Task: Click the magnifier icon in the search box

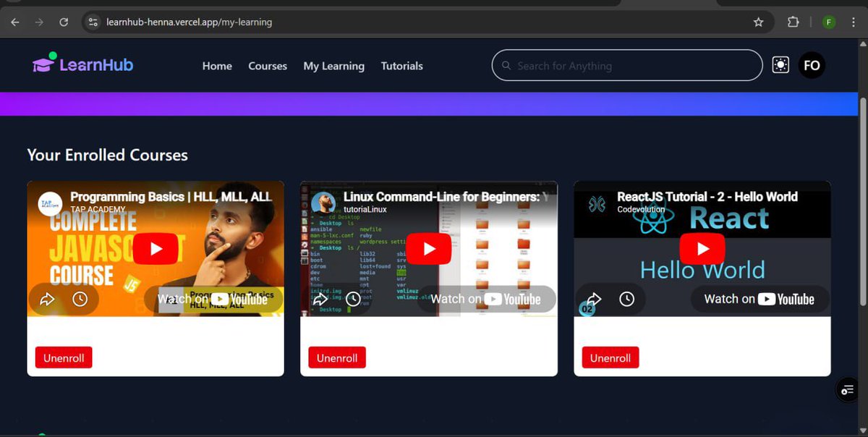Action: coord(506,66)
